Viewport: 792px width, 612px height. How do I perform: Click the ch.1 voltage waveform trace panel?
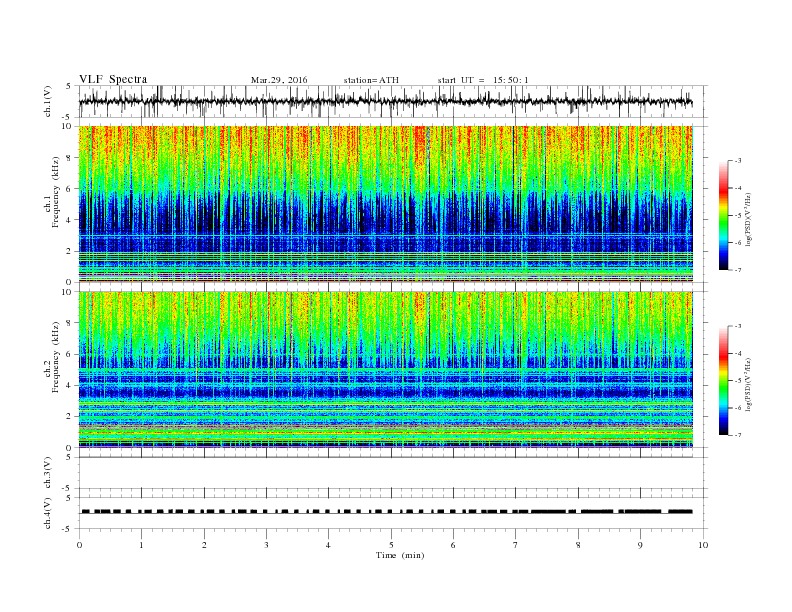[393, 101]
